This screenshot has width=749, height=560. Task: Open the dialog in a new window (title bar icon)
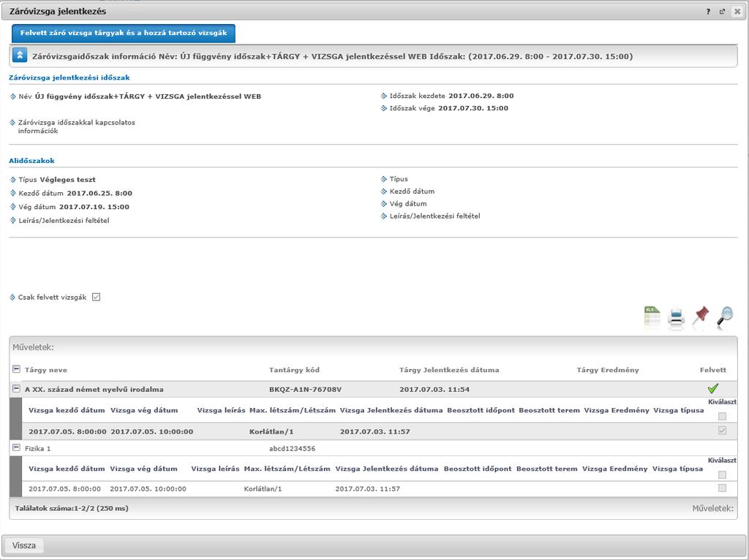point(722,12)
